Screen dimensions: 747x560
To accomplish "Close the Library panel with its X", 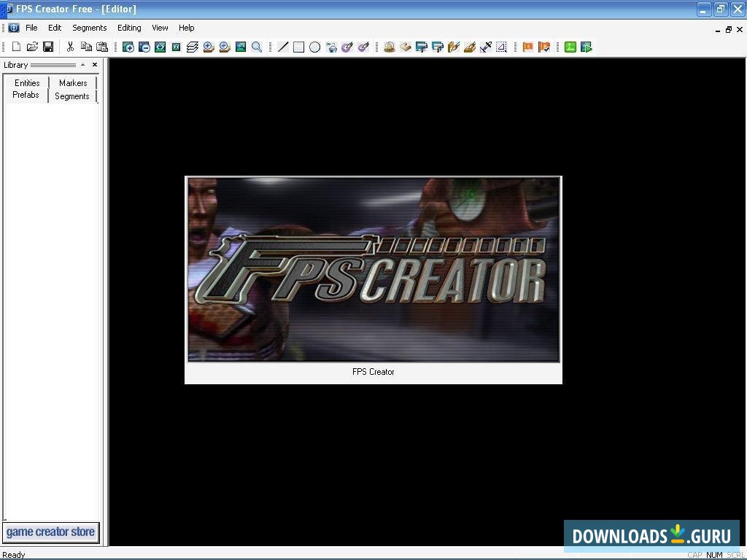I will click(94, 64).
